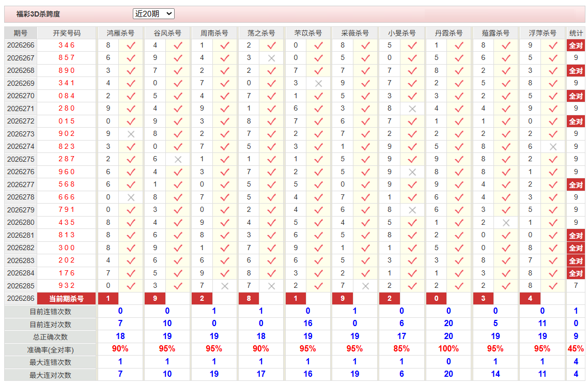
Task: Click red current number 4 under 浮萍杀号
Action: click(530, 299)
